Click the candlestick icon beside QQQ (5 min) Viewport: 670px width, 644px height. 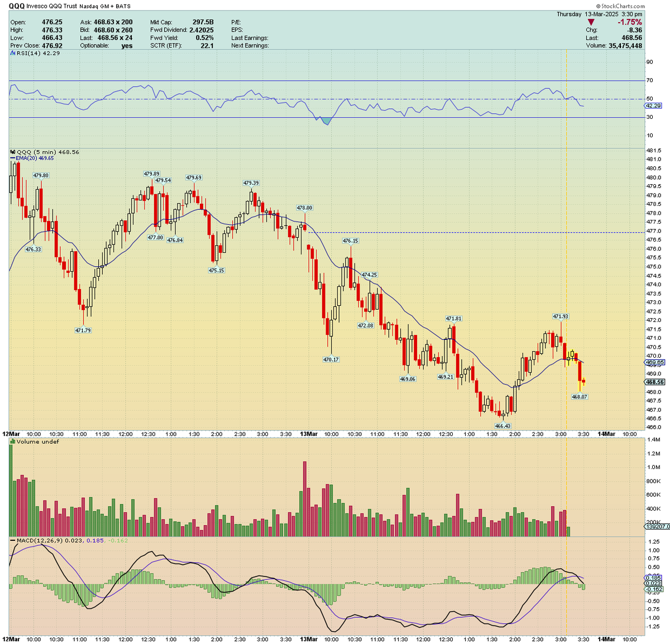pos(12,152)
